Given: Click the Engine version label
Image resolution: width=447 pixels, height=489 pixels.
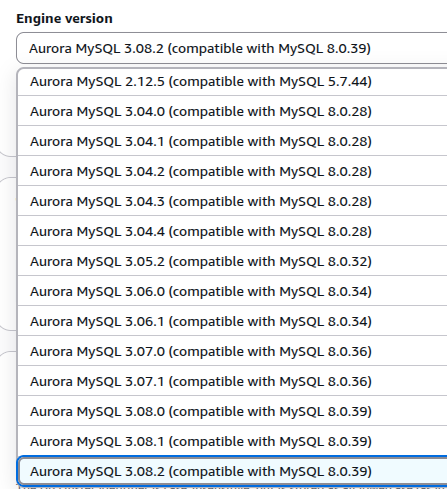Looking at the screenshot, I should 64,19.
